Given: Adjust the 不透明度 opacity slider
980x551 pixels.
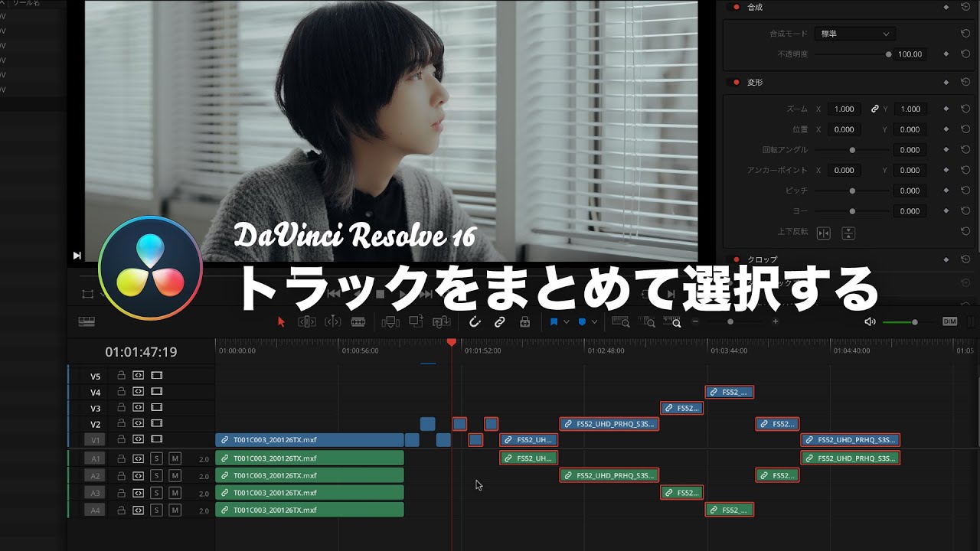Looking at the screenshot, I should tap(851, 54).
